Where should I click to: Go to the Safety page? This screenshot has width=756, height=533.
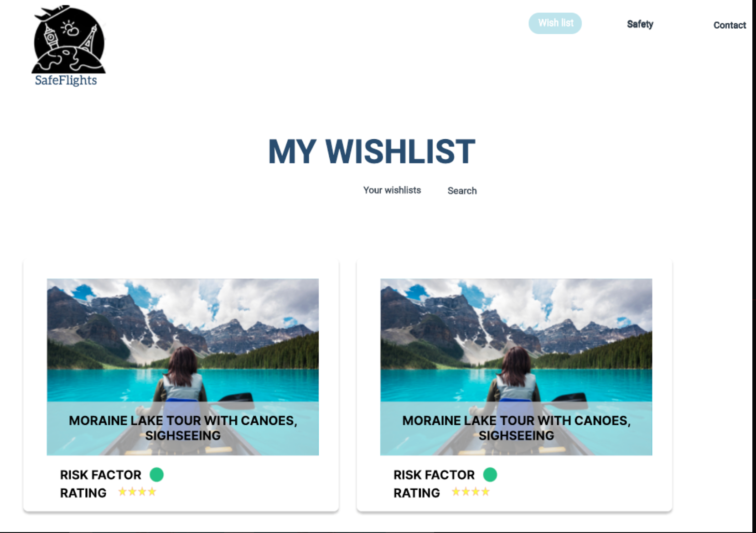click(x=640, y=24)
